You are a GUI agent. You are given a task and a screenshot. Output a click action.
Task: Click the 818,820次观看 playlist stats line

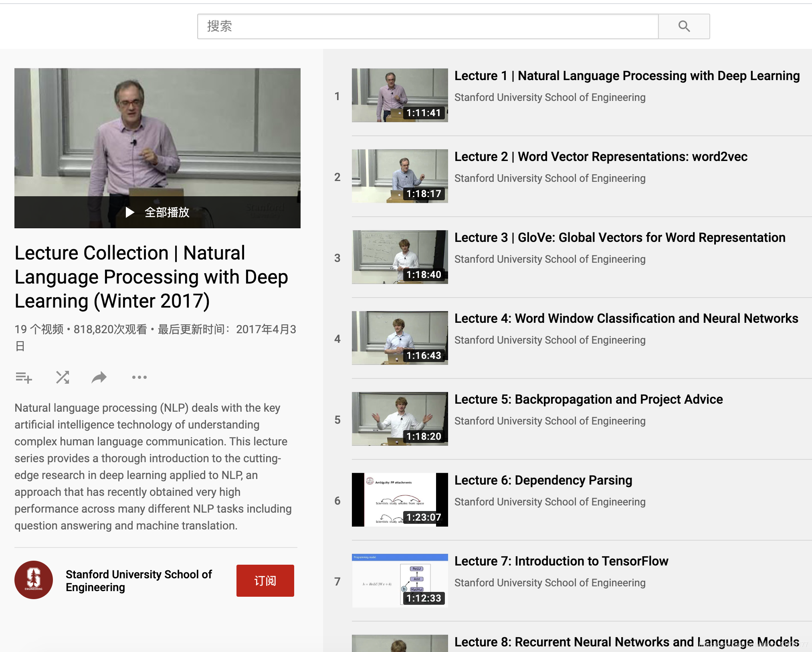tap(156, 337)
